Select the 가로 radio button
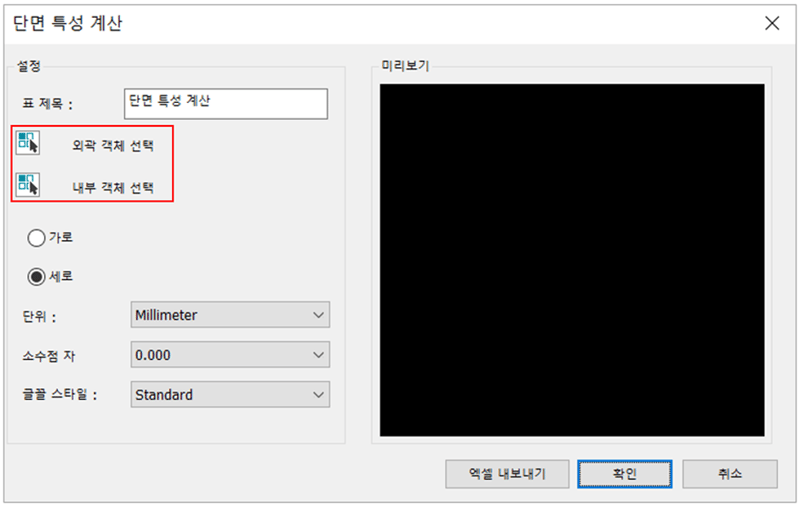Screen dimensions: 800x508 click(36, 238)
